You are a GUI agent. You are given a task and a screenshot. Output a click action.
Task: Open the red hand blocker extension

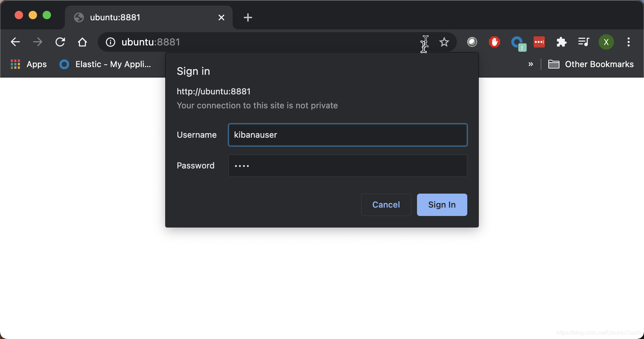point(494,42)
